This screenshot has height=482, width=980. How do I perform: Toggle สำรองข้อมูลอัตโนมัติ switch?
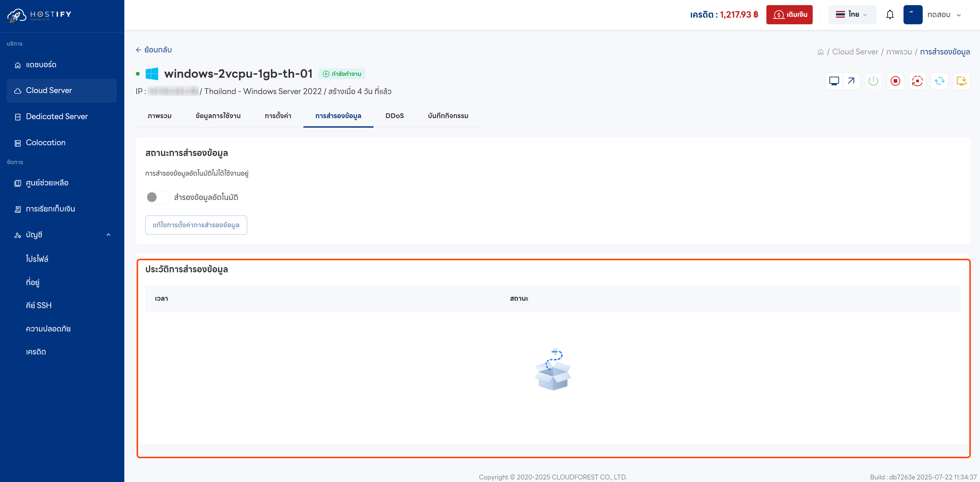click(x=158, y=197)
